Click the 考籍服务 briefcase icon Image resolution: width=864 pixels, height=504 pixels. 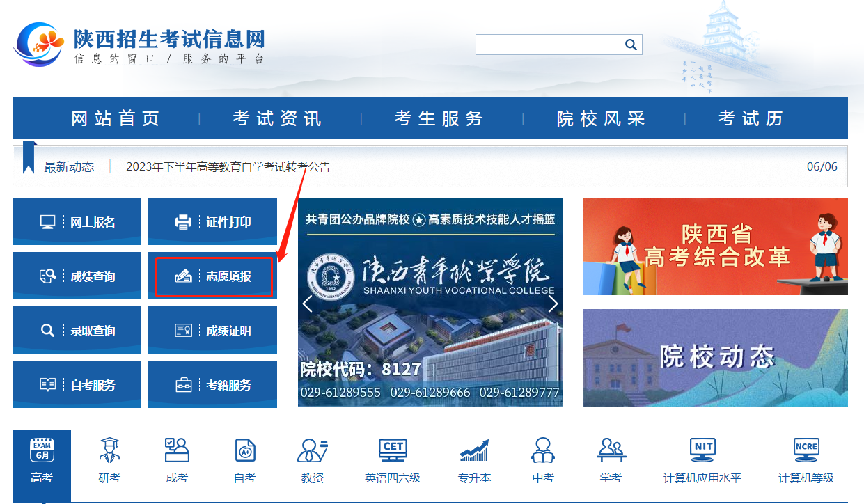tap(183, 385)
